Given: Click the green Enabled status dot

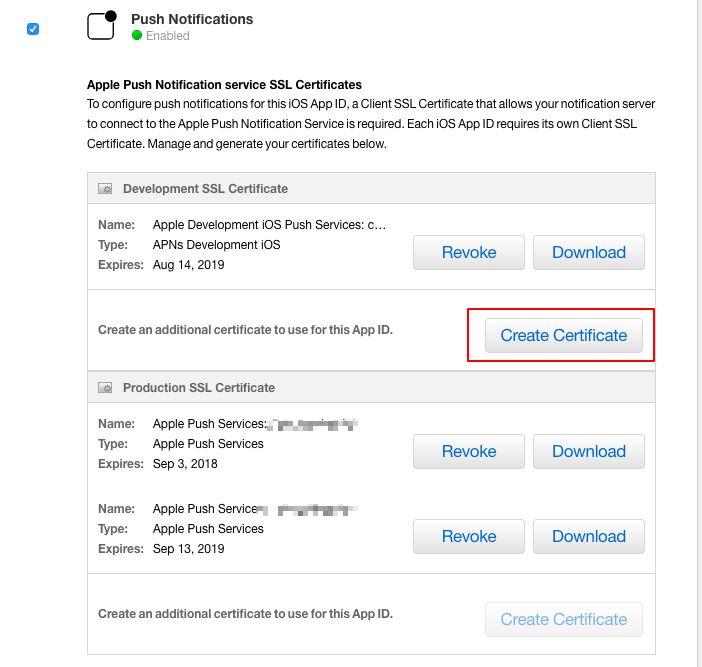Looking at the screenshot, I should (x=137, y=36).
